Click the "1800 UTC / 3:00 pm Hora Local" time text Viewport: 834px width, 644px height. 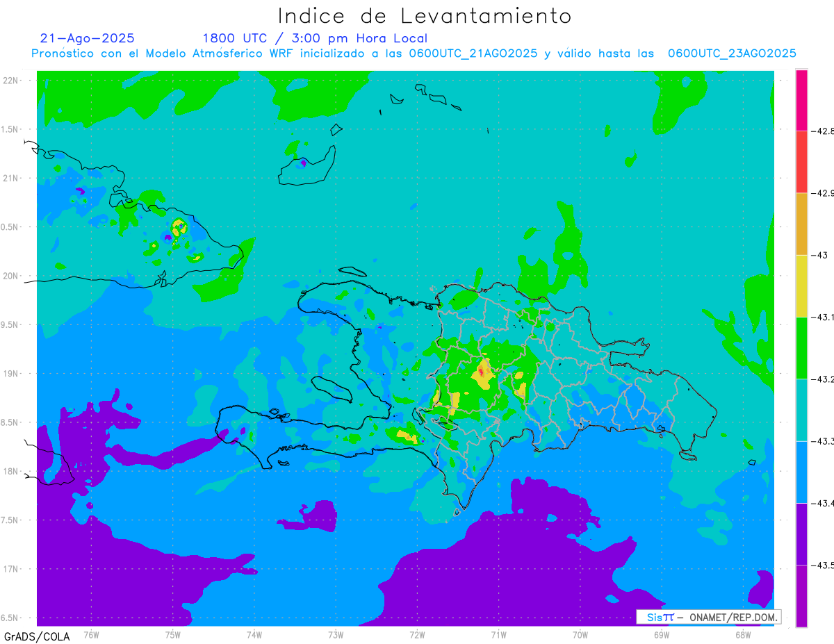coord(315,38)
